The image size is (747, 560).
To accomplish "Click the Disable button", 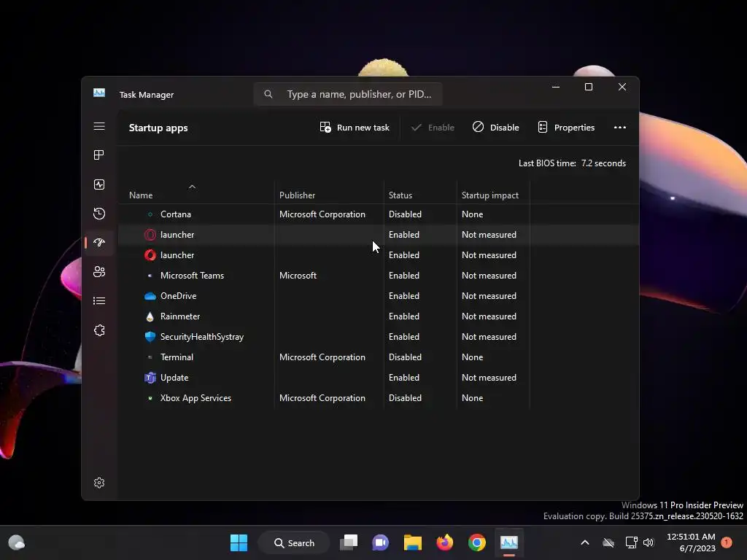I will (496, 128).
